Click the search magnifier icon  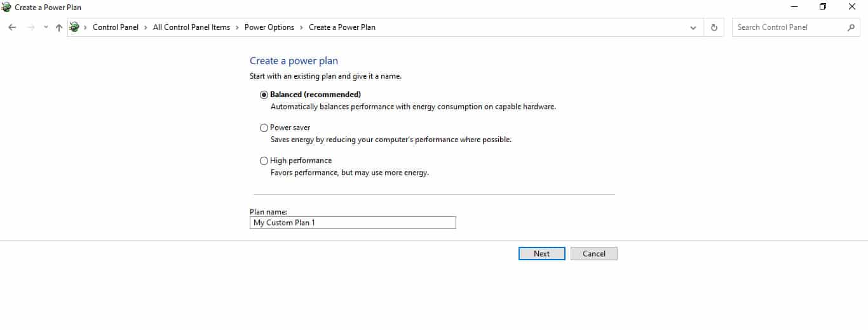pos(851,27)
